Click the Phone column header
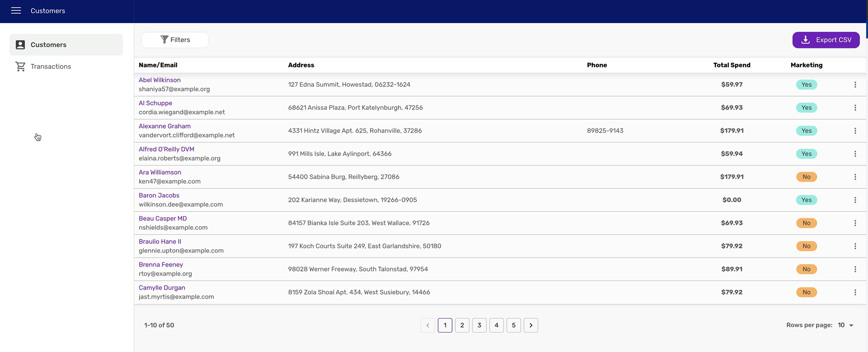Screen dimensions: 868x352 pyautogui.click(x=597, y=65)
